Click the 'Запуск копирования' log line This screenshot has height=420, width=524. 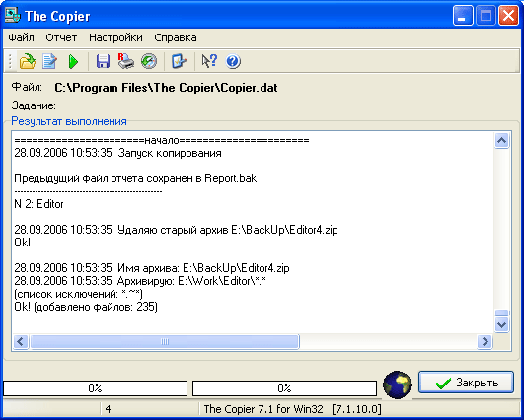pos(118,153)
